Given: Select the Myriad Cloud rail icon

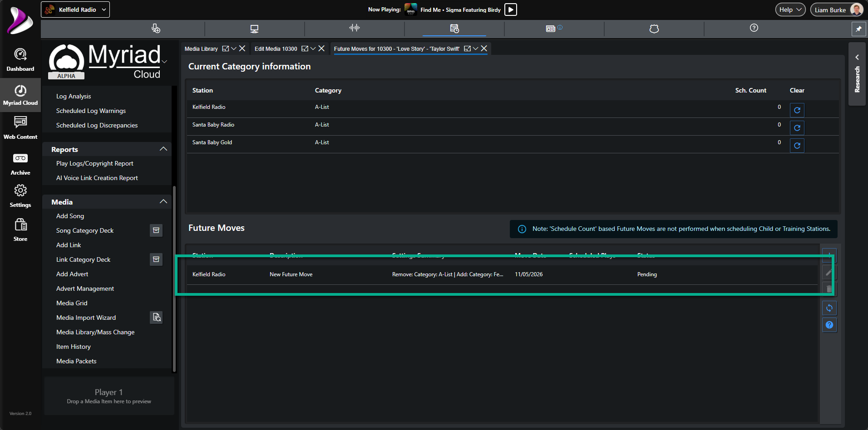Looking at the screenshot, I should pos(20,95).
